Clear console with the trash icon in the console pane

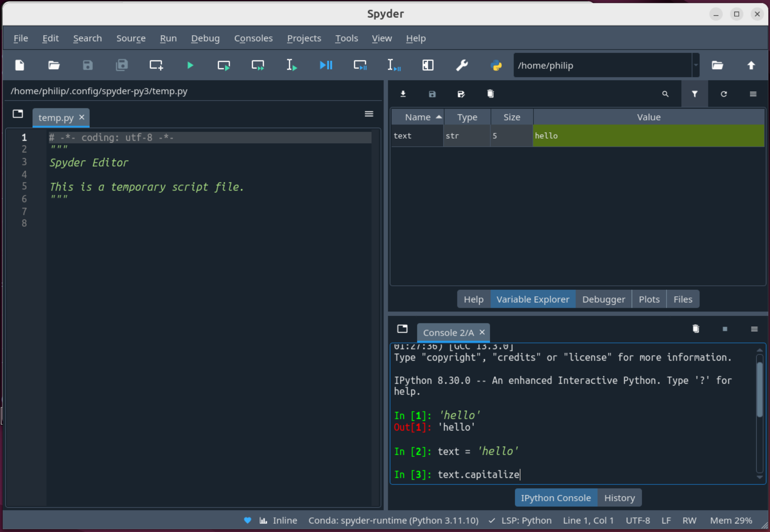coord(696,329)
